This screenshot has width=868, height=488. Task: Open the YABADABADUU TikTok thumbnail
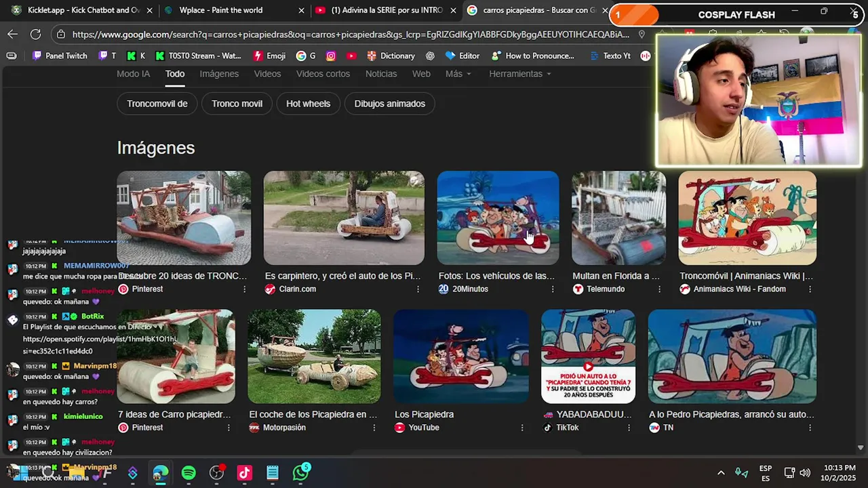tap(588, 357)
